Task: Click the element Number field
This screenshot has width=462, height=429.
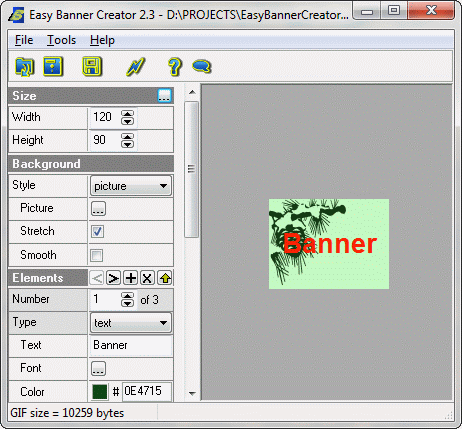Action: click(x=105, y=299)
